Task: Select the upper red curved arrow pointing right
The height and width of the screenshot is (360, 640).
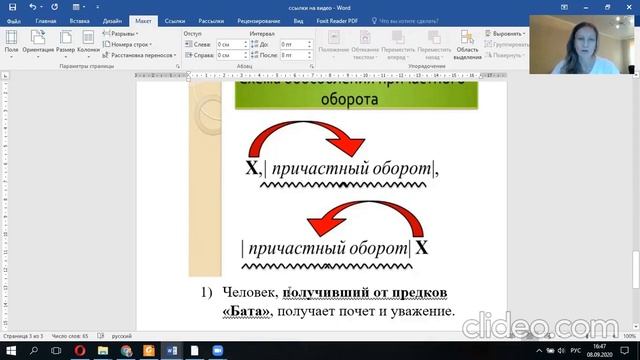Action: click(306, 139)
